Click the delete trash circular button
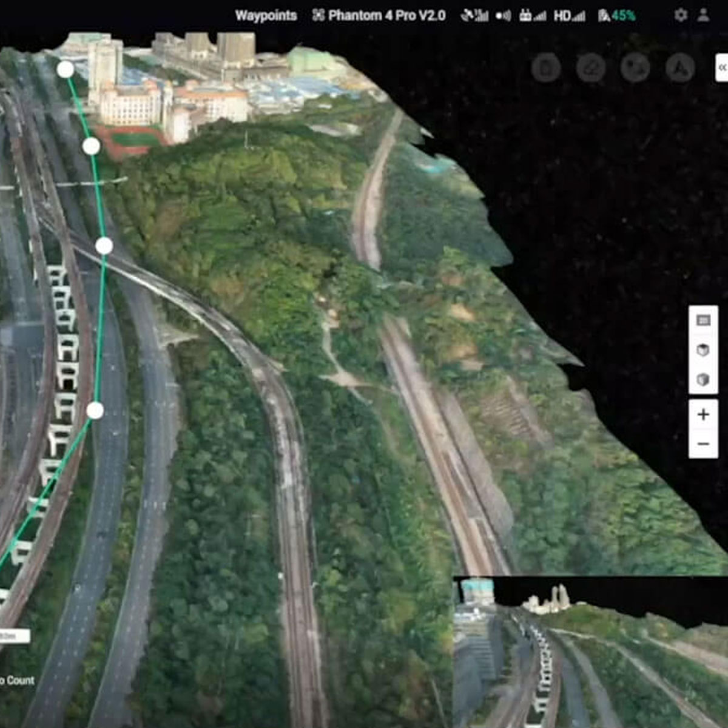Screen dimensions: 728x728 click(x=546, y=68)
